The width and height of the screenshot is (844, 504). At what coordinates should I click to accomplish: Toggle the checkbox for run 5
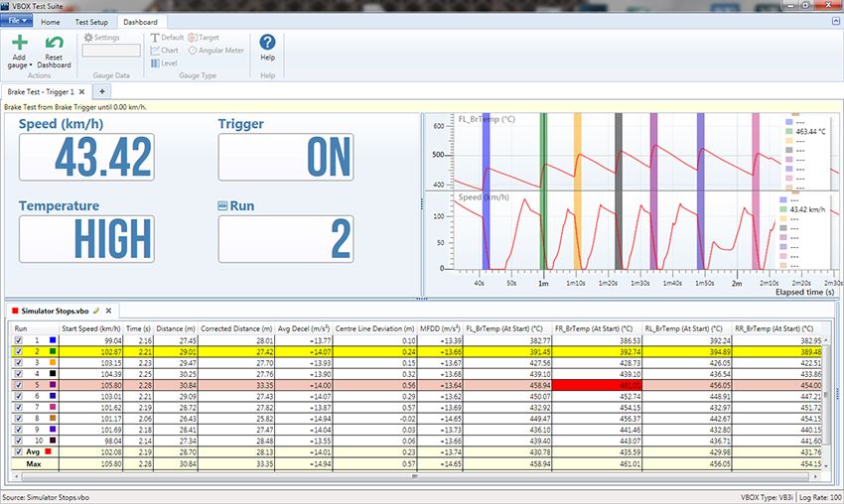pyautogui.click(x=19, y=385)
